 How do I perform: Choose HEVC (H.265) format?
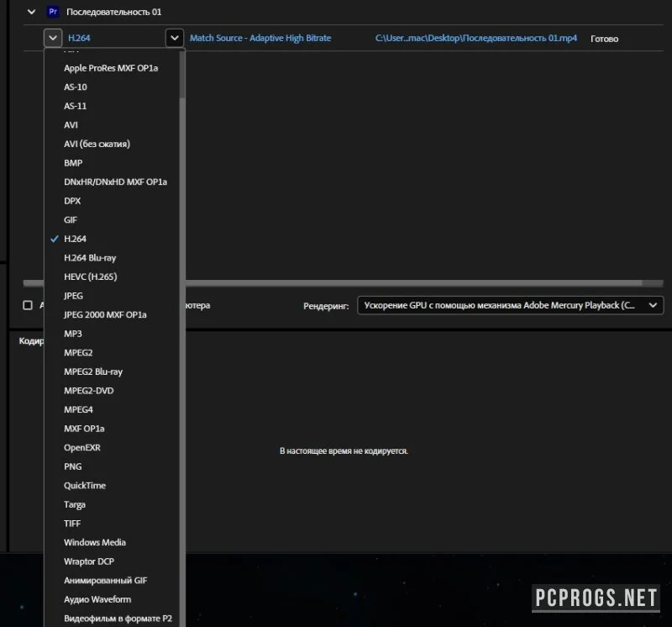pos(91,277)
